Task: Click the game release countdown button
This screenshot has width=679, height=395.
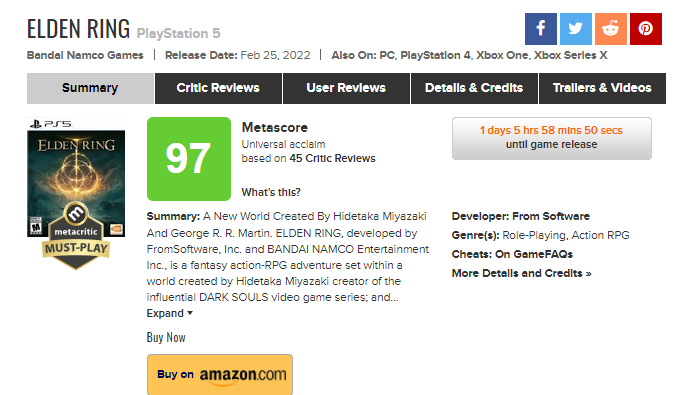Action: (552, 138)
